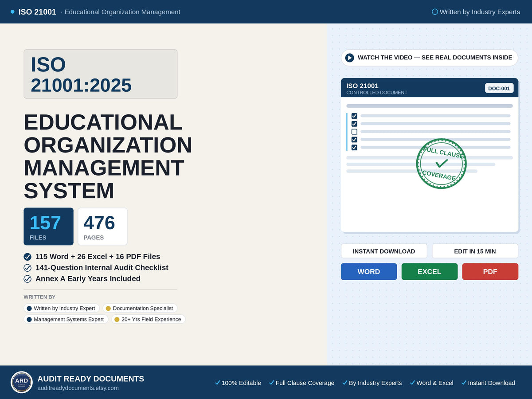This screenshot has width=532, height=399.
Task: Click the EDUCATIONAL ORGANIZATION MANAGEMENT SYSTEM heading
Action: (108, 156)
